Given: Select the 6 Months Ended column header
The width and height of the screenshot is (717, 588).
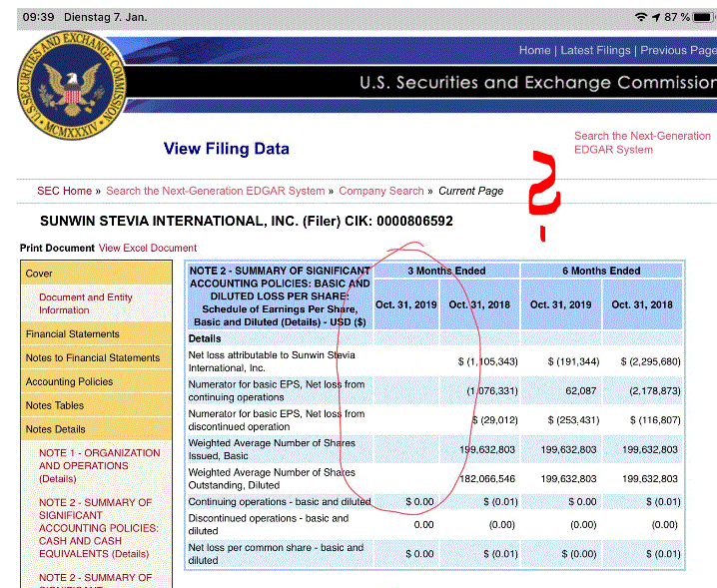Looking at the screenshot, I should click(x=601, y=271).
